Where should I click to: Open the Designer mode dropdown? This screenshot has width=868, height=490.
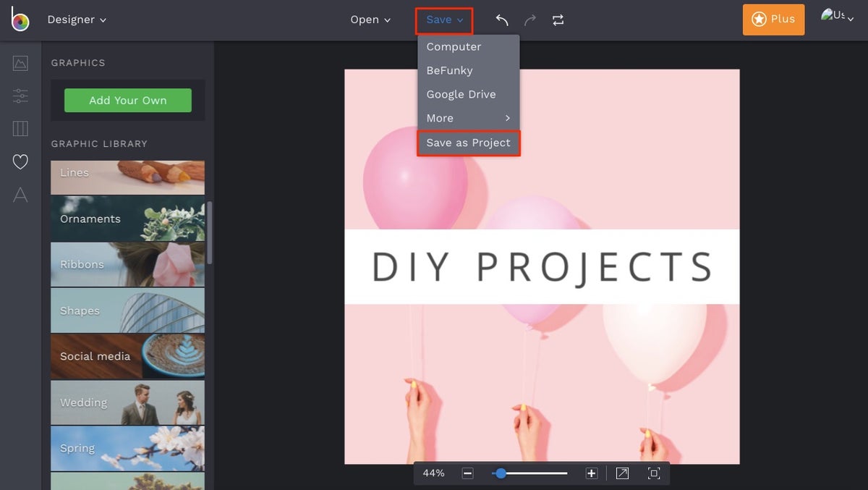tap(77, 20)
